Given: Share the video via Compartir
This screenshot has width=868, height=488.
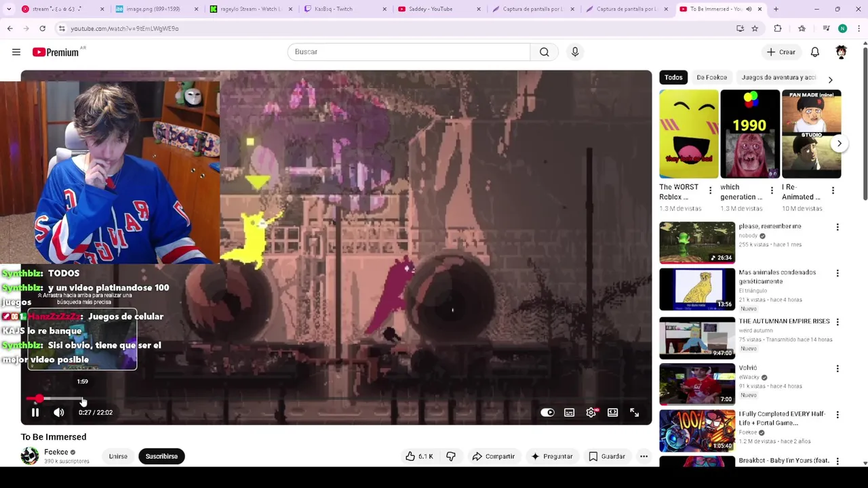Looking at the screenshot, I should (x=493, y=456).
